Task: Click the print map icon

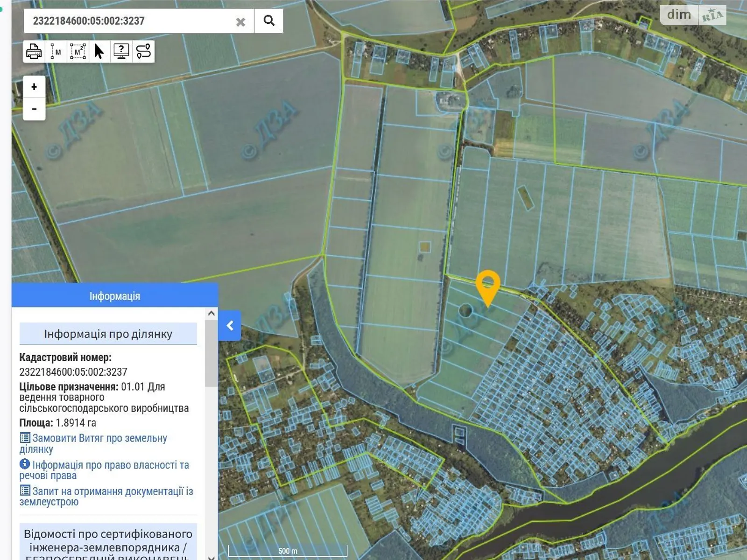Action: pos(34,51)
